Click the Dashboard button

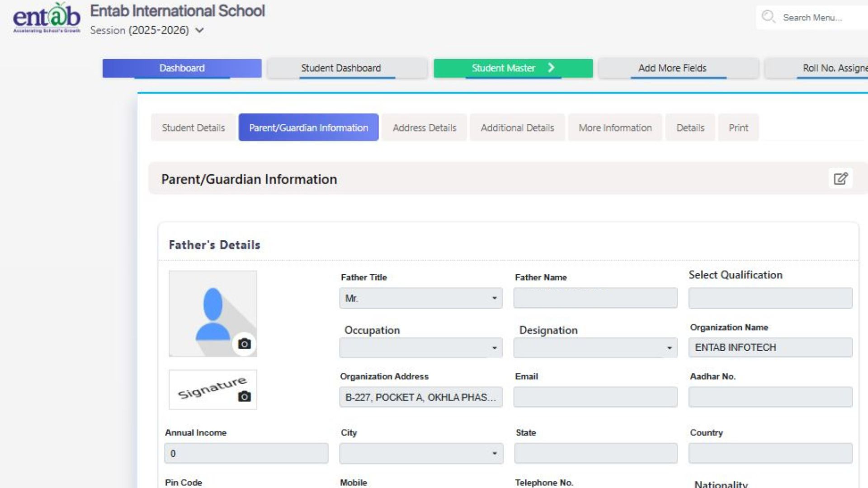[x=182, y=68]
